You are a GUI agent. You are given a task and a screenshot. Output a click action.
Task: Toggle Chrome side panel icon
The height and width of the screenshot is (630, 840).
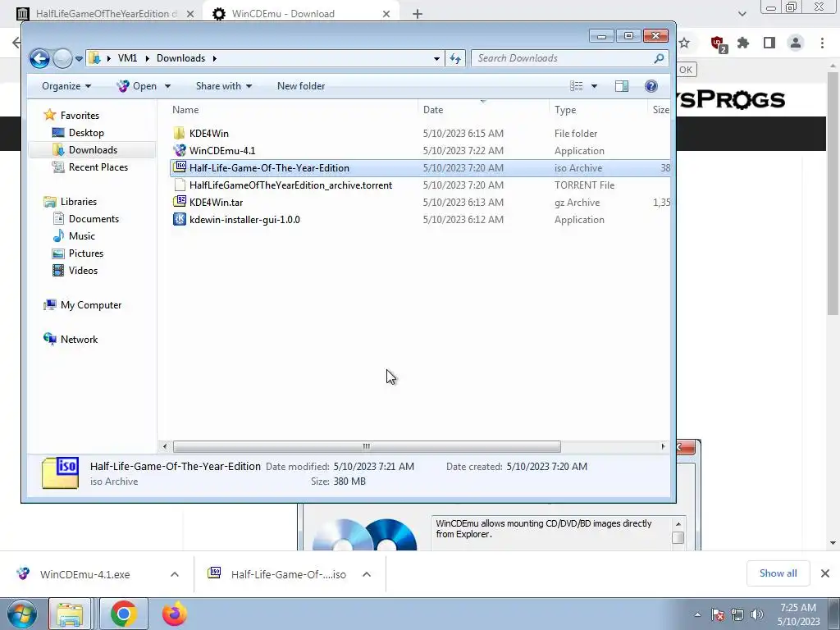[x=769, y=43]
